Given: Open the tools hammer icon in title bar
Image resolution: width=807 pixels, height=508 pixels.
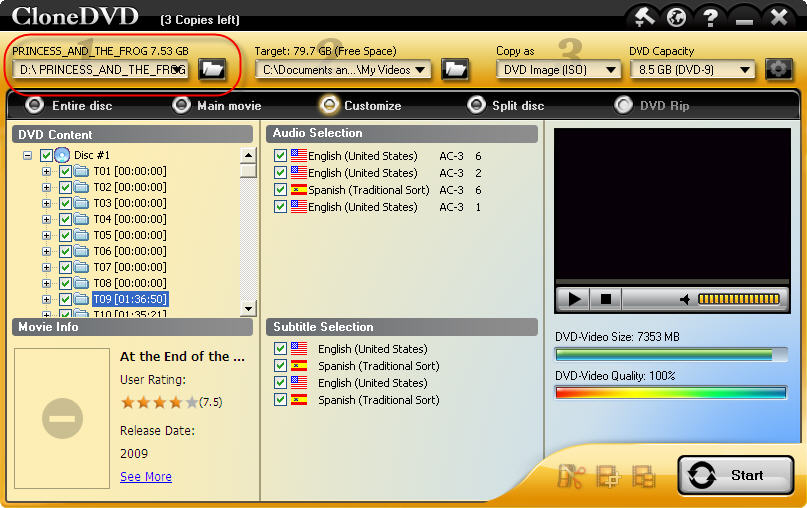Looking at the screenshot, I should 644,17.
